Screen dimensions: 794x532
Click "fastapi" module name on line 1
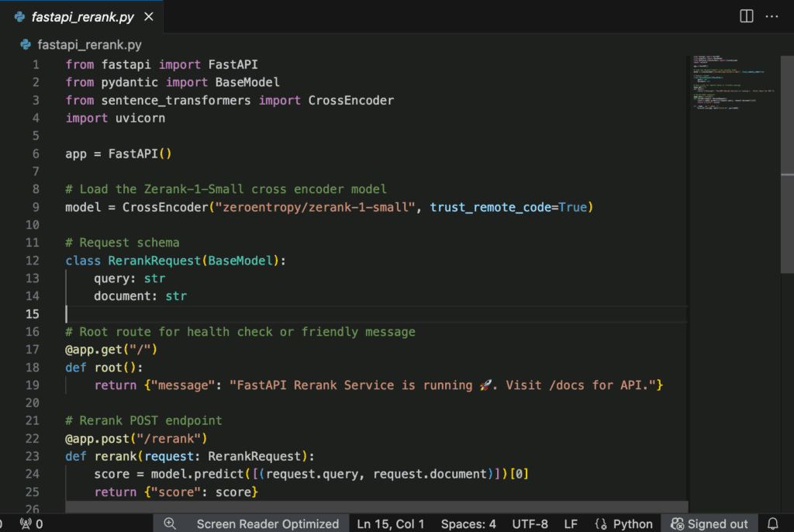pos(126,64)
